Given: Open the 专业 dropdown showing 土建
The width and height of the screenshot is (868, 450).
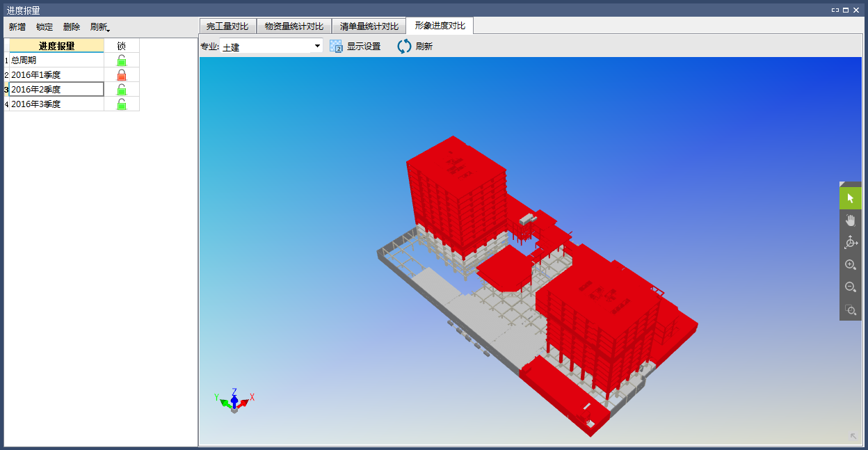Looking at the screenshot, I should point(271,47).
